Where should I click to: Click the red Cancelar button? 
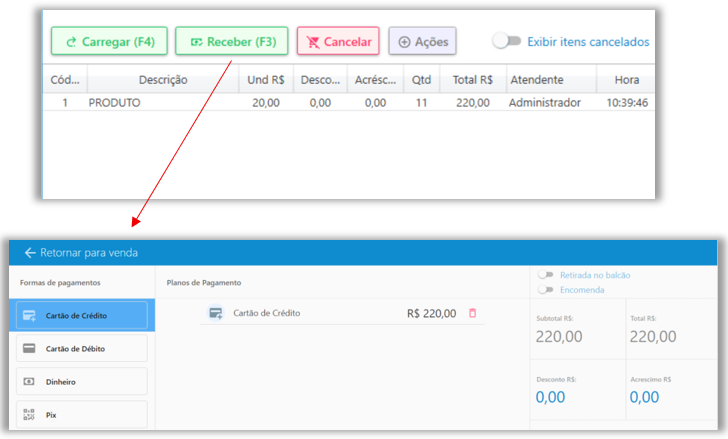tap(338, 42)
